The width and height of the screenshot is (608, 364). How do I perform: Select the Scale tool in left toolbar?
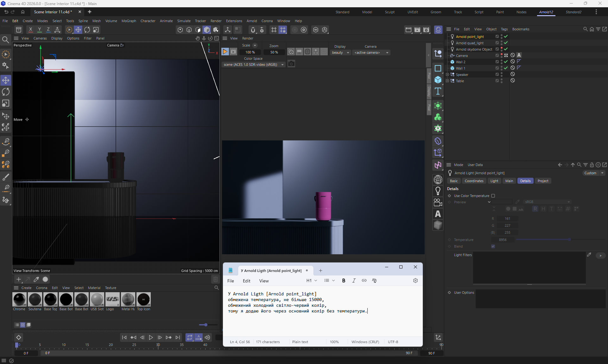6,104
